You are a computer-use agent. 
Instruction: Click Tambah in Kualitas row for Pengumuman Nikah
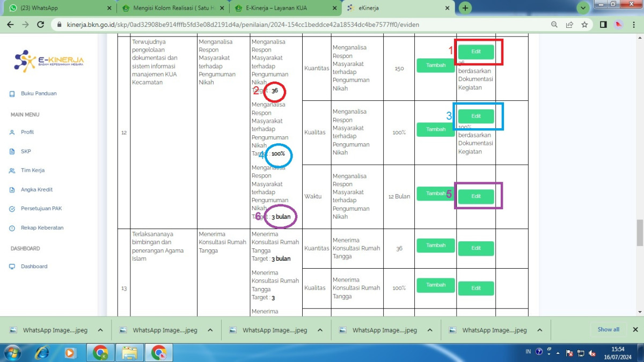[x=436, y=129]
